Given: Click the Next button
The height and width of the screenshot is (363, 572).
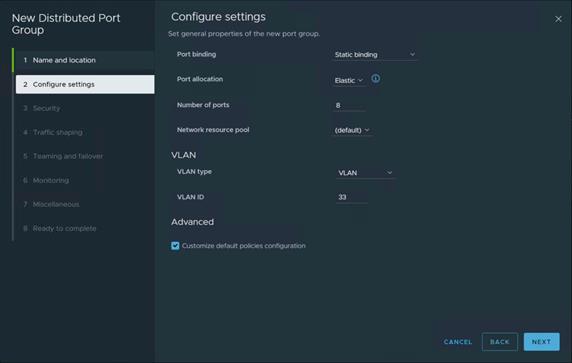Looking at the screenshot, I should [x=541, y=342].
